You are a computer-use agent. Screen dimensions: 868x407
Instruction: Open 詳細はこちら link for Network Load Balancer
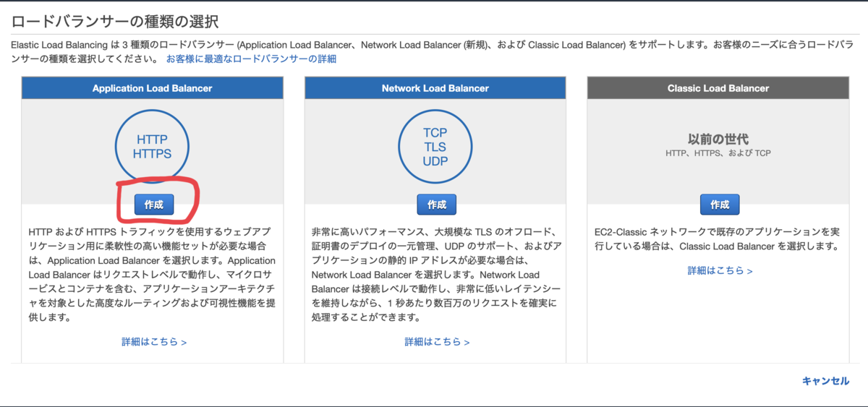[x=437, y=342]
